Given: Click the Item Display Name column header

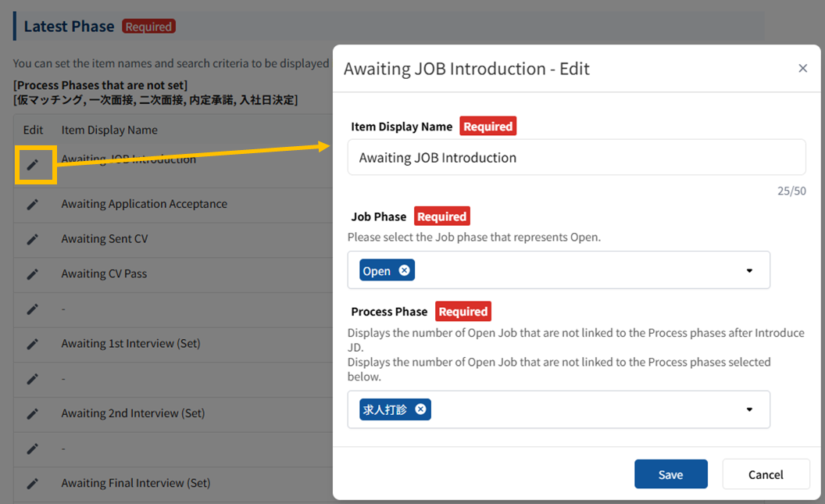Looking at the screenshot, I should [x=109, y=130].
